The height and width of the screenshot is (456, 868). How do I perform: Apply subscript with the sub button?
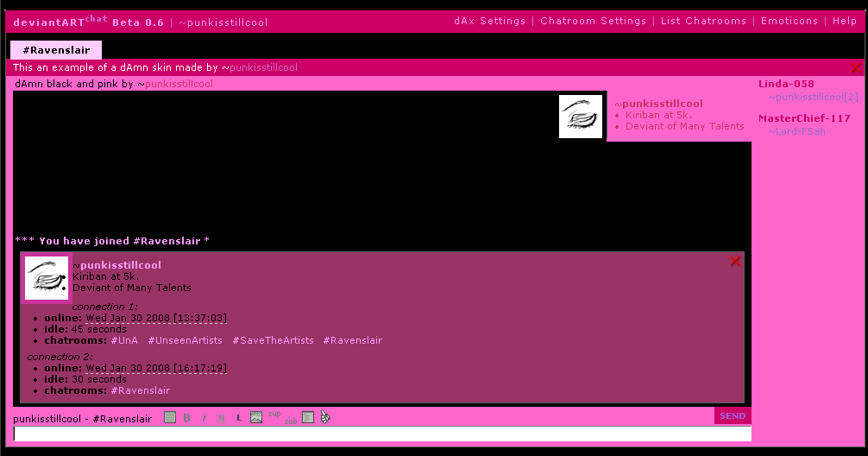(291, 421)
